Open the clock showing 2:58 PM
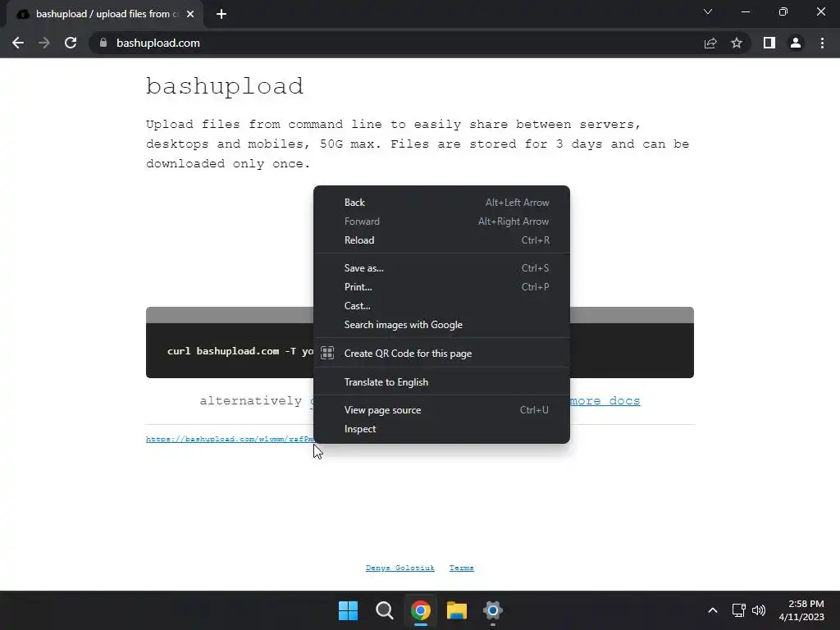Viewport: 840px width, 630px height. [x=801, y=610]
